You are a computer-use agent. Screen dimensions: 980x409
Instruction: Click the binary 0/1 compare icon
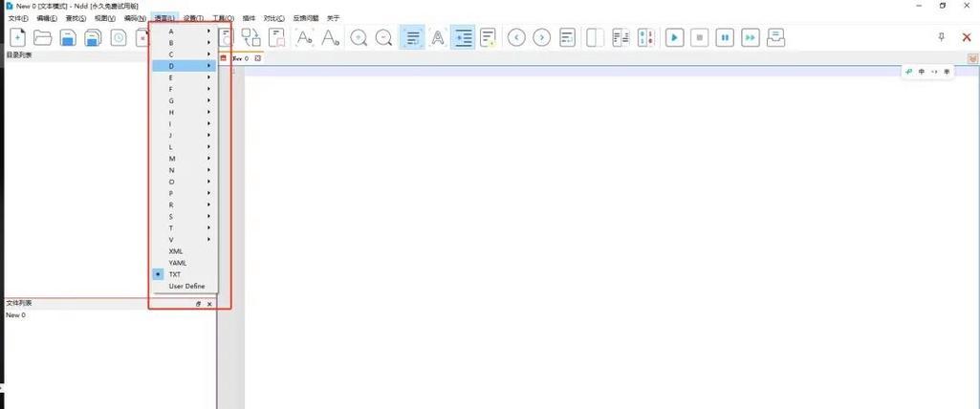pos(645,37)
